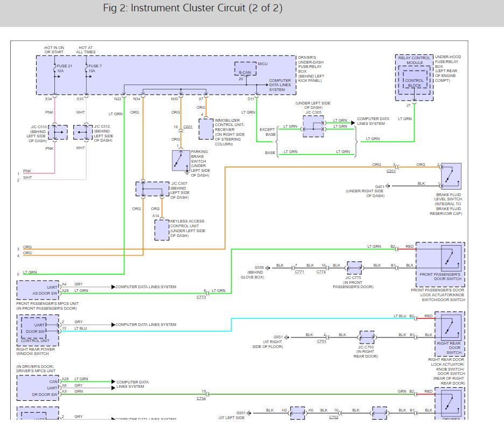
Task: Click the C791 connector label
Action: (321, 341)
